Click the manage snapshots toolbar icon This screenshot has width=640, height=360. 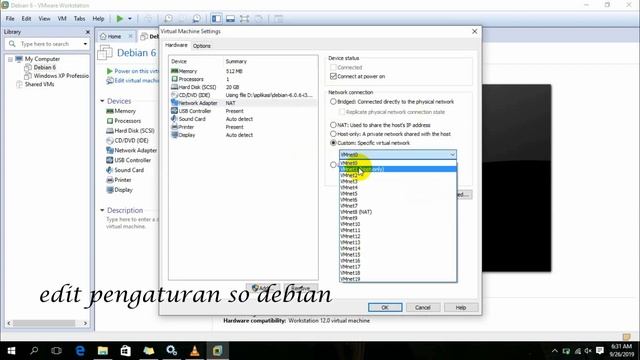pos(196,19)
